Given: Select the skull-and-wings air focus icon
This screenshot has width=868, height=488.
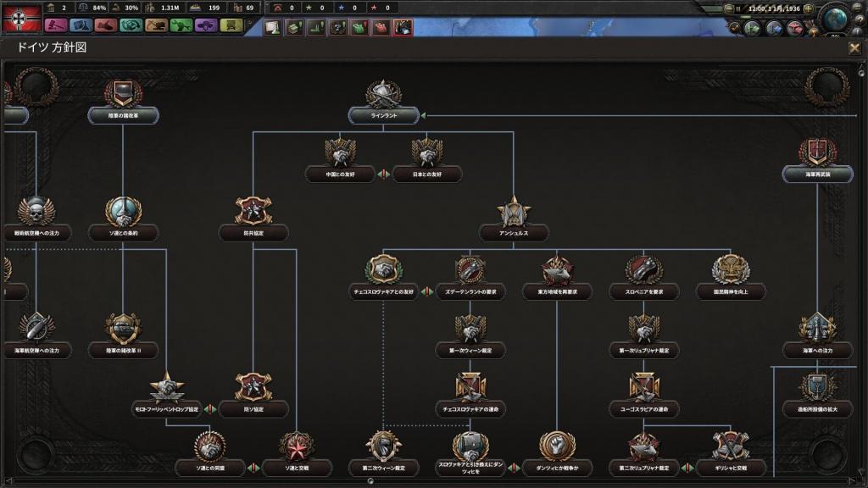Looking at the screenshot, I should coord(36,211).
